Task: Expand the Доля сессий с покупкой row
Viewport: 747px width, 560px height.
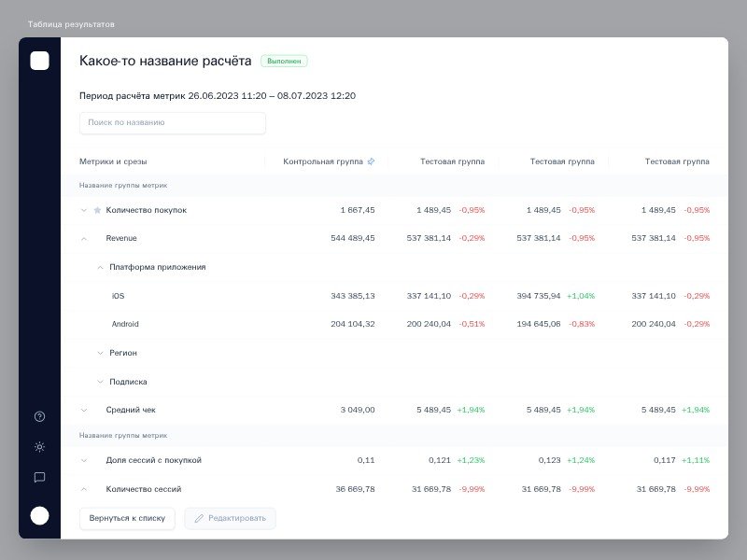Action: click(84, 460)
